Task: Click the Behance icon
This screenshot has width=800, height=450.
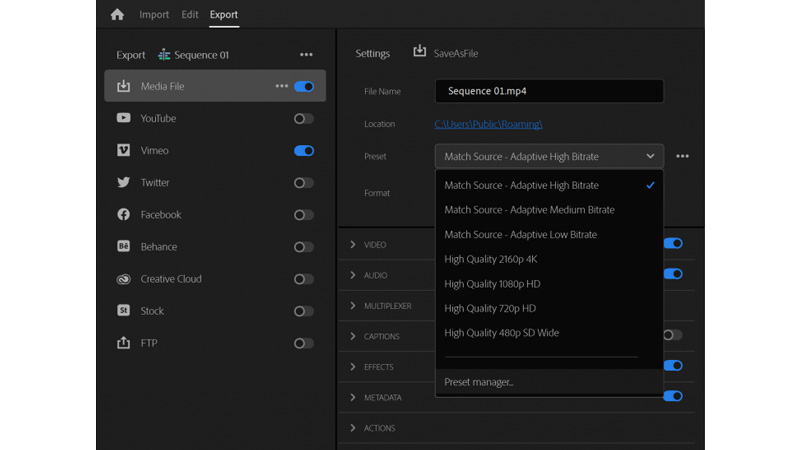Action: (x=124, y=247)
